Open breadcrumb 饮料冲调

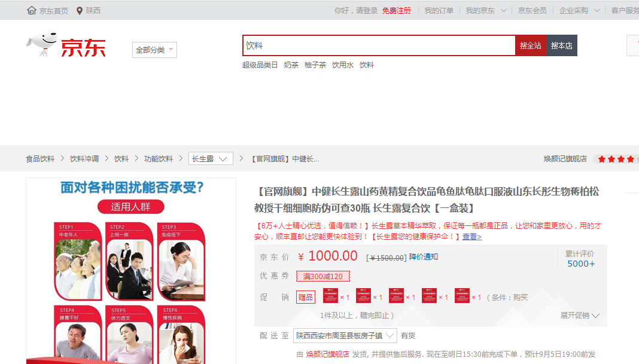pos(84,159)
